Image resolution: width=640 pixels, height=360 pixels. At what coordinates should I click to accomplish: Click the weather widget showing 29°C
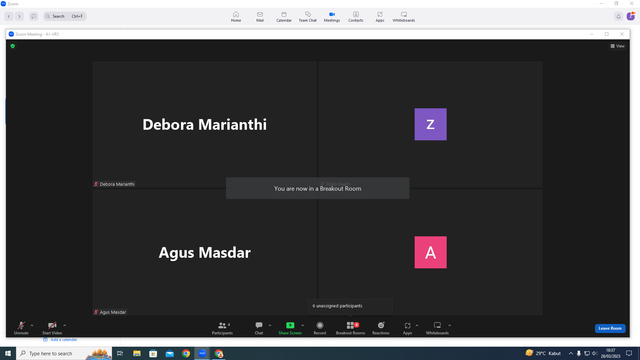tap(543, 353)
